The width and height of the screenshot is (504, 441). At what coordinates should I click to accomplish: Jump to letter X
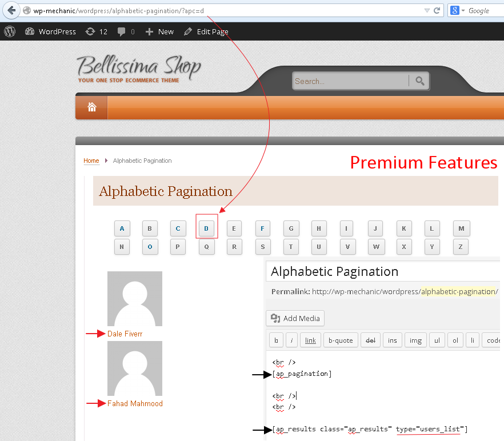click(404, 247)
